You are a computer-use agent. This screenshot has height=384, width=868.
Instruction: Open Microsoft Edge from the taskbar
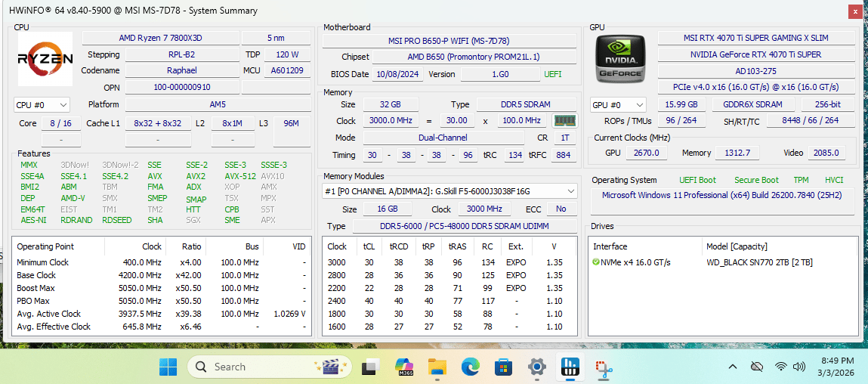pos(471,367)
